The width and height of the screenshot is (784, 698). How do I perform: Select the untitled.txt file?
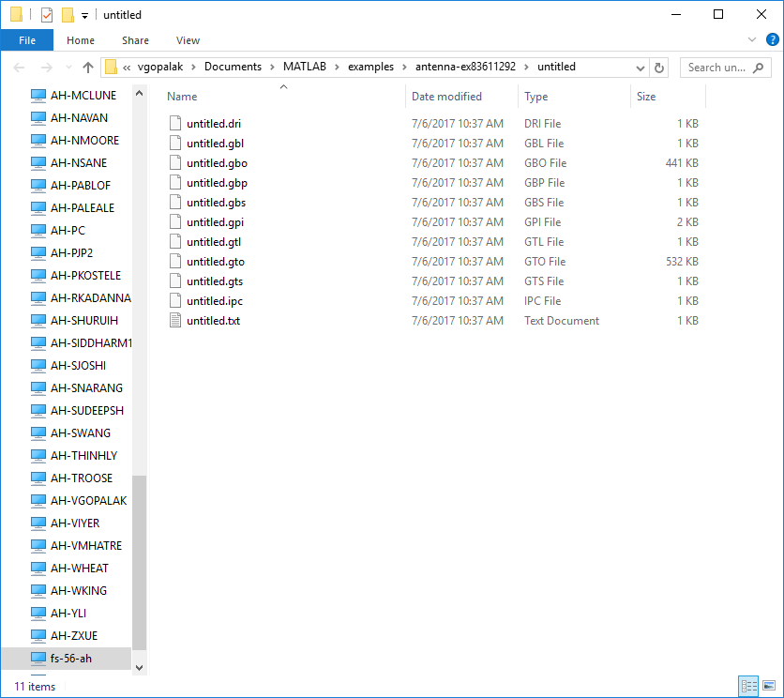[214, 320]
